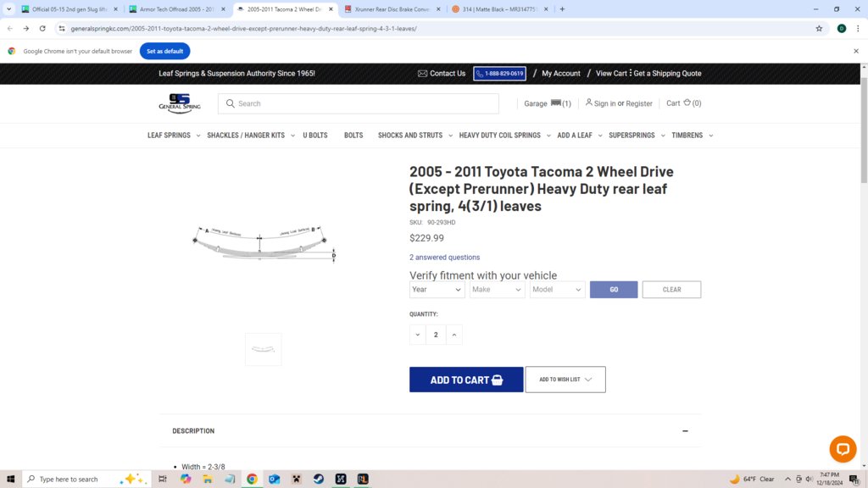Open Copilot icon on taskbar
Screen dimensions: 868x488
(186, 480)
